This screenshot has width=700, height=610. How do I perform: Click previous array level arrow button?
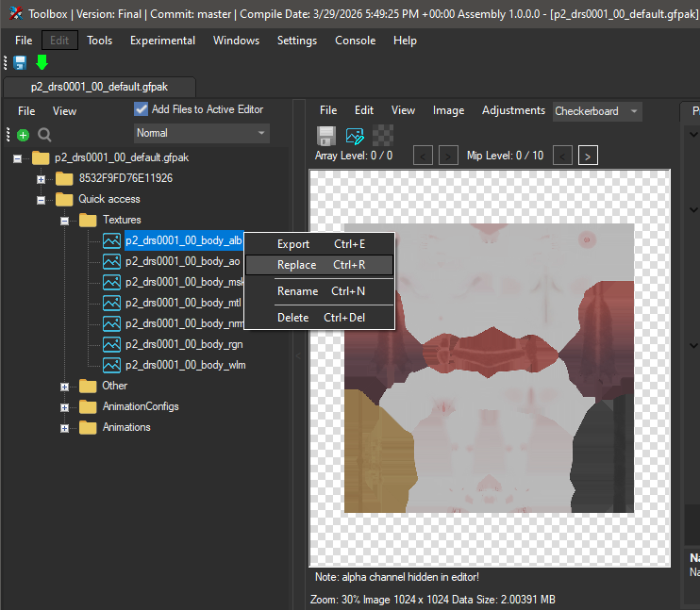coord(423,156)
